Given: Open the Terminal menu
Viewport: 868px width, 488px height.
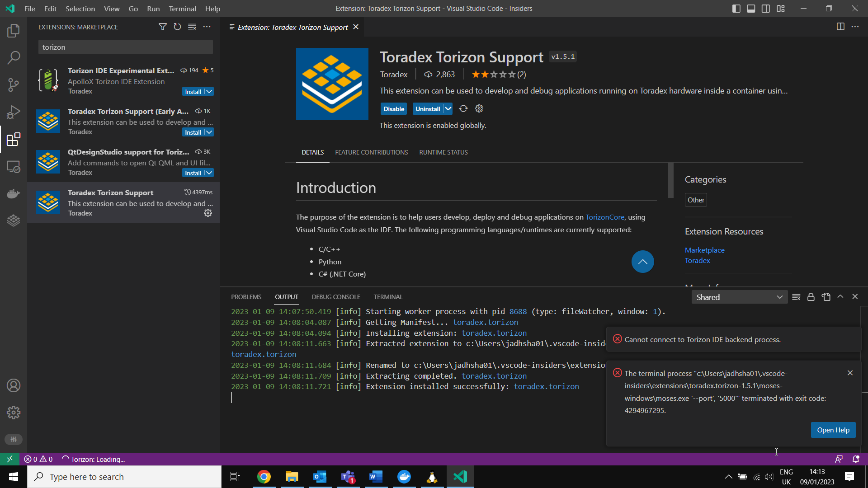Looking at the screenshot, I should (x=182, y=9).
